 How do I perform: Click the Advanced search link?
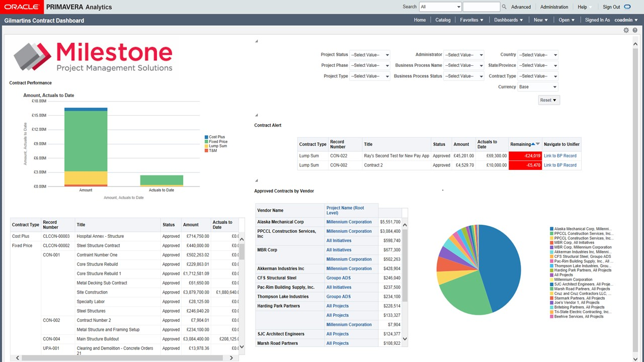(x=521, y=7)
